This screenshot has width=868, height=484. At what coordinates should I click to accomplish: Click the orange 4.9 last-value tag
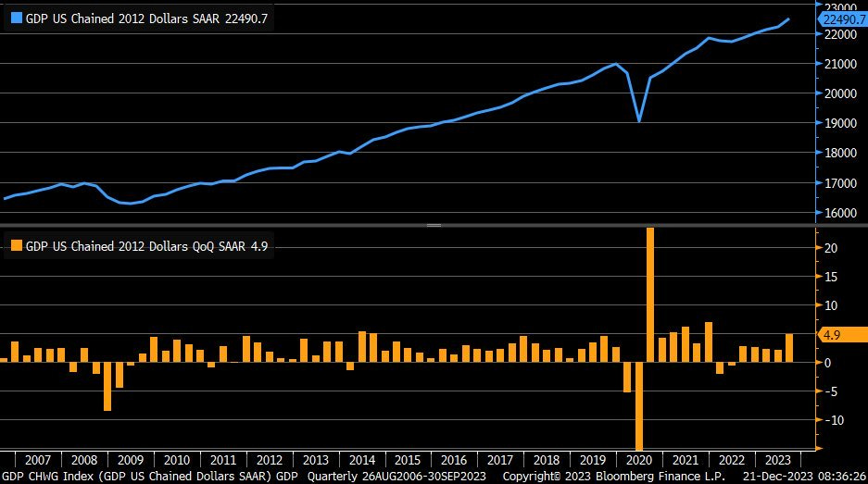[830, 335]
